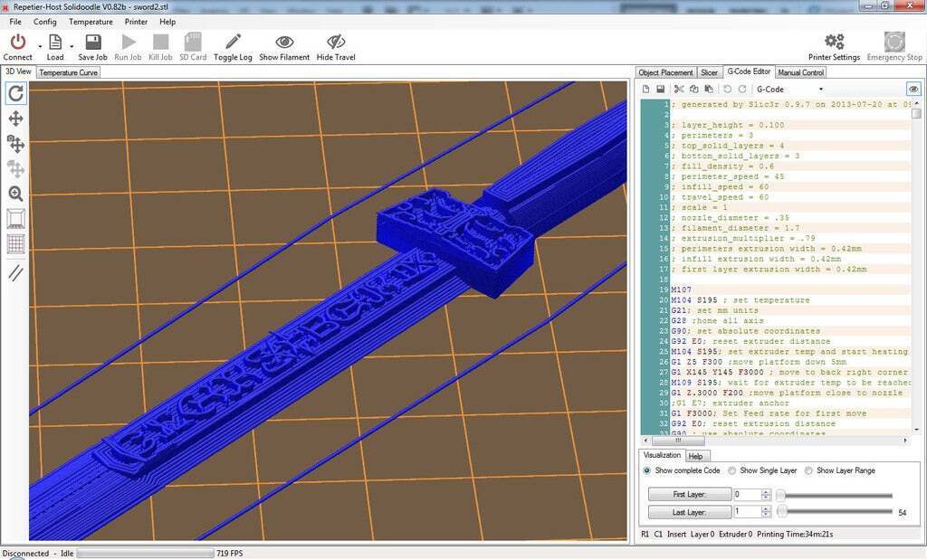Click the Connect power icon
927x560 pixels.
tap(18, 42)
